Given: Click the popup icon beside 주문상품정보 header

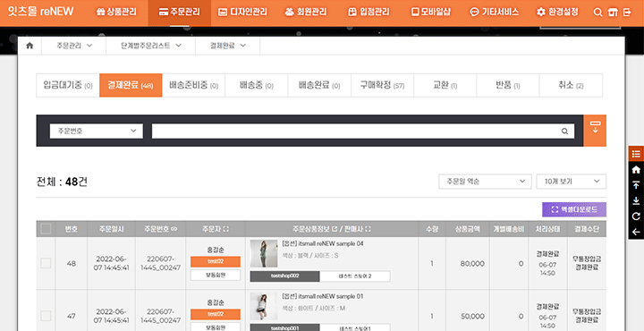Looking at the screenshot, I should [335, 229].
